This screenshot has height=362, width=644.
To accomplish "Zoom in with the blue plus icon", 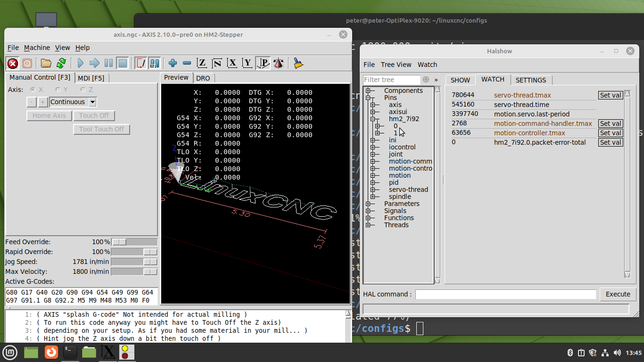I will tap(173, 63).
